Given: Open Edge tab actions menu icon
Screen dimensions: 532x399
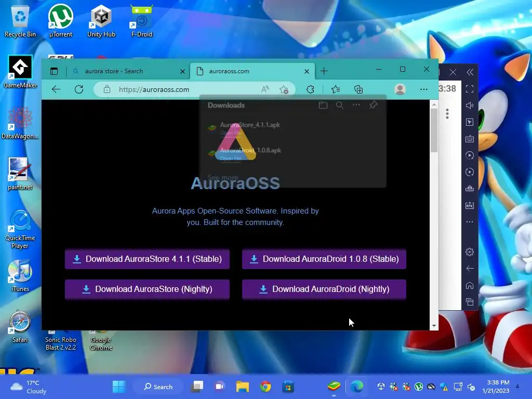Looking at the screenshot, I should (x=54, y=71).
